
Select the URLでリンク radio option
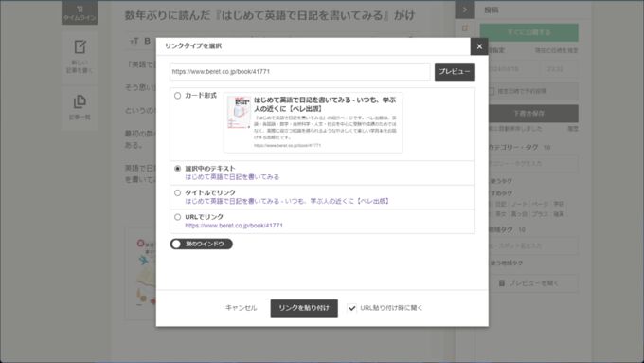177,217
